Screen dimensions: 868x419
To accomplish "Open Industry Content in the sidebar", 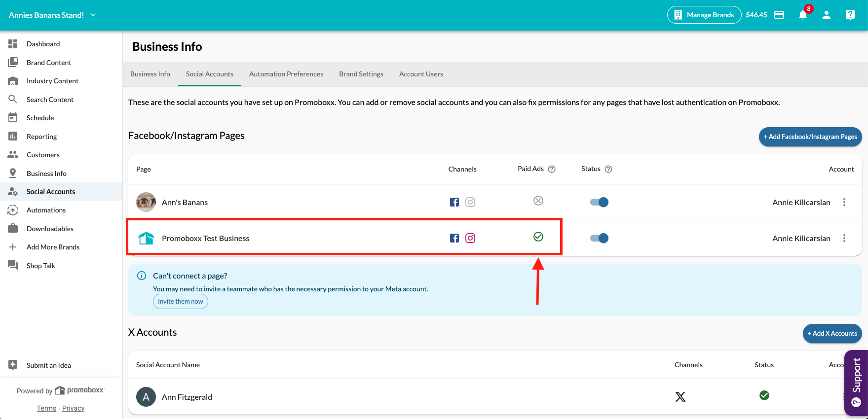I will (61, 81).
